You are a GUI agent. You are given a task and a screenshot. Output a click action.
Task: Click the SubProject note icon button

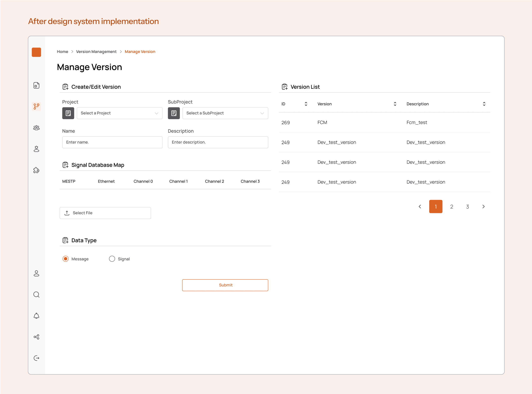[x=174, y=113]
